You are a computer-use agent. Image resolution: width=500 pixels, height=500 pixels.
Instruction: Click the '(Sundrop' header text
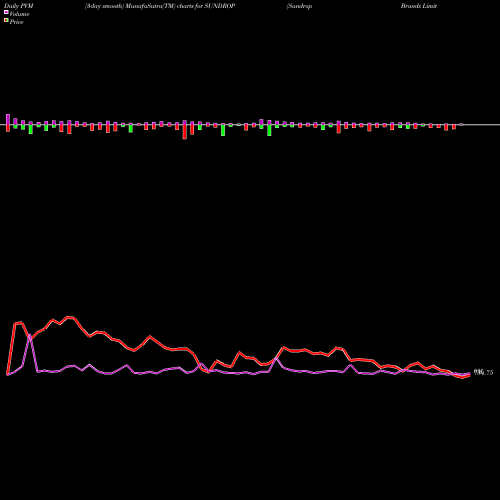[299, 6]
